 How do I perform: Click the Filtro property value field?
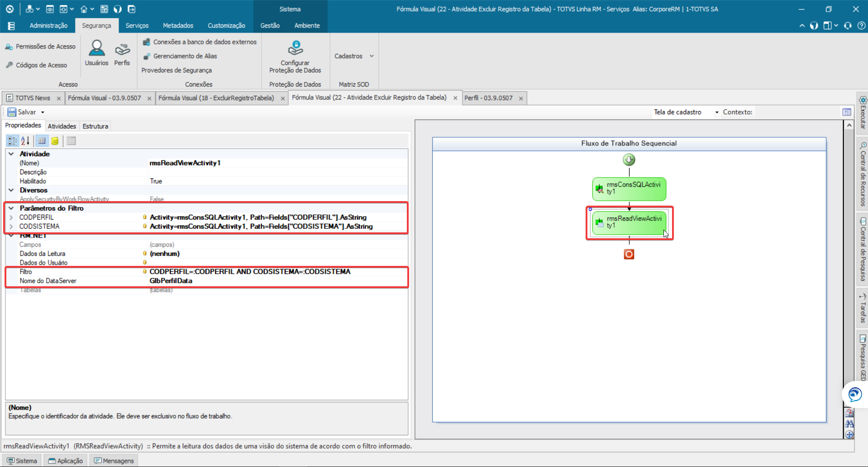pos(277,272)
